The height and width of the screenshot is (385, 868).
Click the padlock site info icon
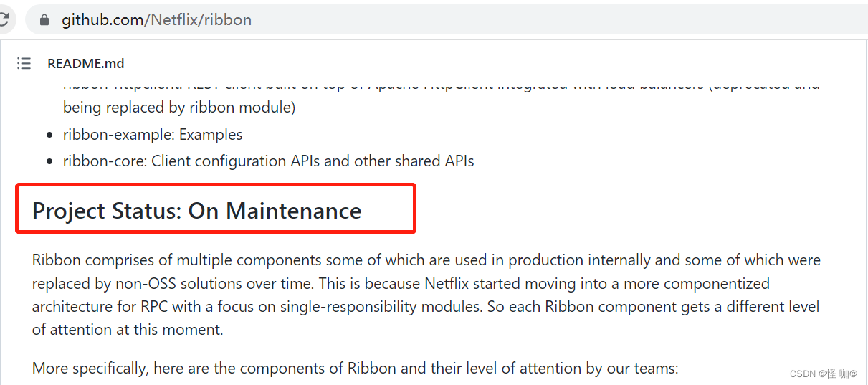44,20
